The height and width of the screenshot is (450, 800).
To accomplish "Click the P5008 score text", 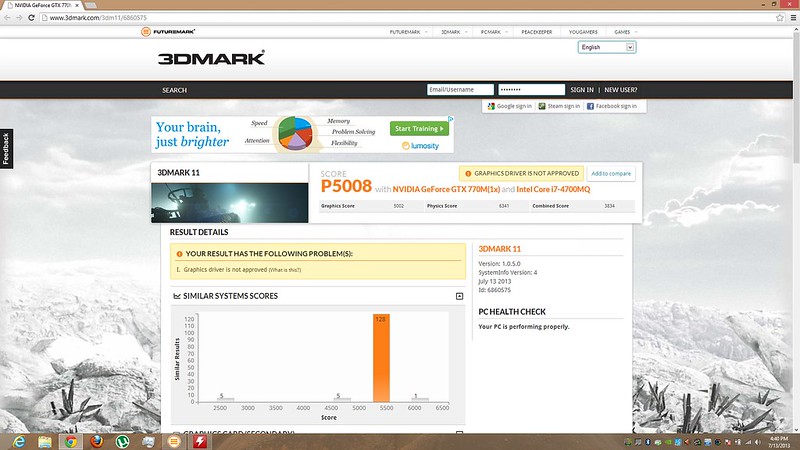I will (346, 186).
